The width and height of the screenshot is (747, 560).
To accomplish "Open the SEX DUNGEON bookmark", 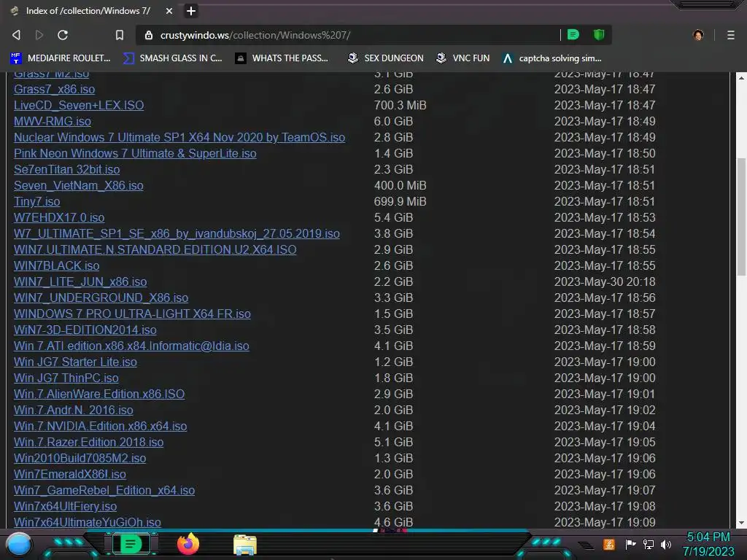I will [385, 58].
